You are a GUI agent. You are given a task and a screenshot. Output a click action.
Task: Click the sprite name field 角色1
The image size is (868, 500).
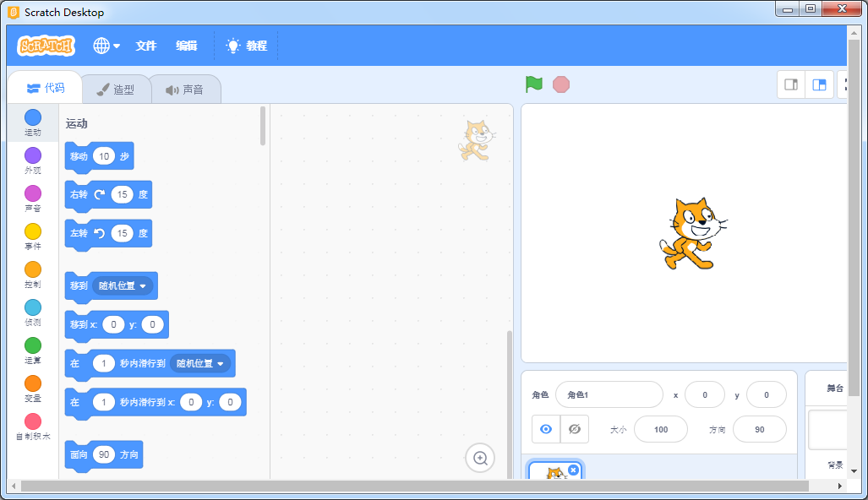(x=609, y=395)
